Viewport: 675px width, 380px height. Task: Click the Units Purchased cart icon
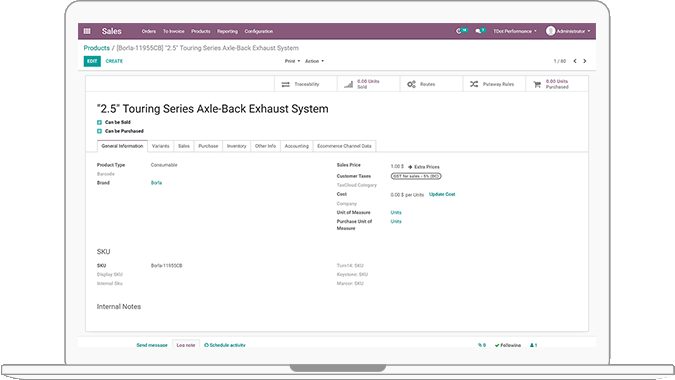click(537, 84)
